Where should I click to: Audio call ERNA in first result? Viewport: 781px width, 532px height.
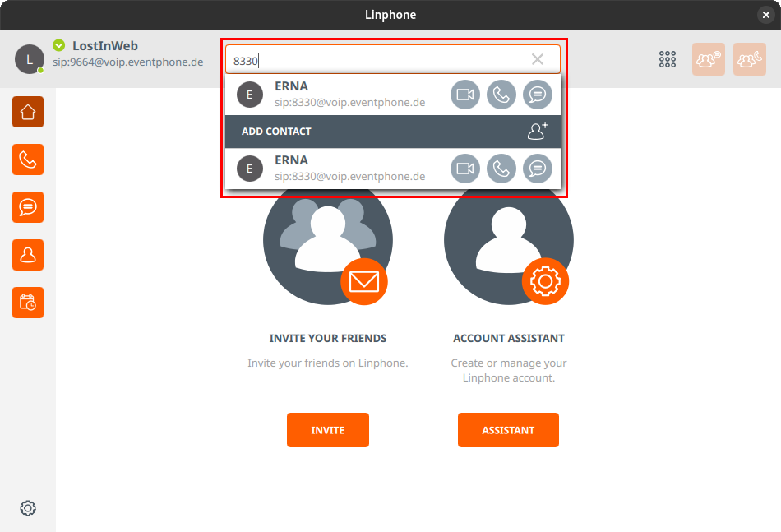pyautogui.click(x=501, y=95)
